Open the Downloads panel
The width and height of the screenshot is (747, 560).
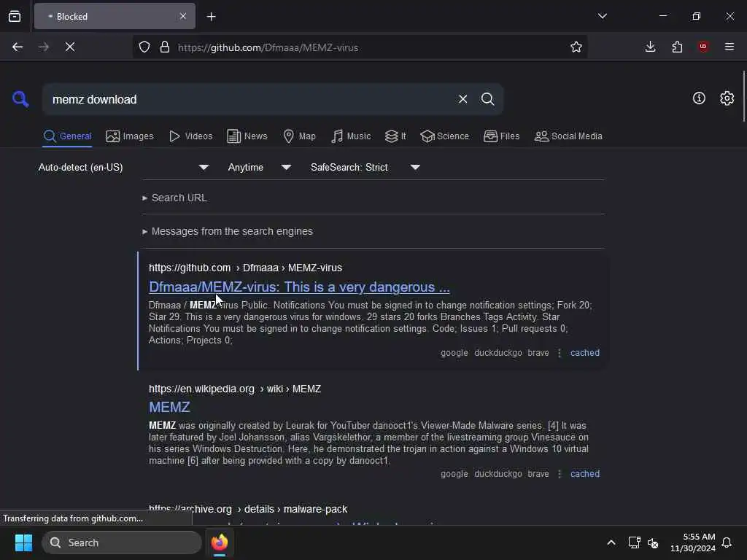pyautogui.click(x=650, y=47)
